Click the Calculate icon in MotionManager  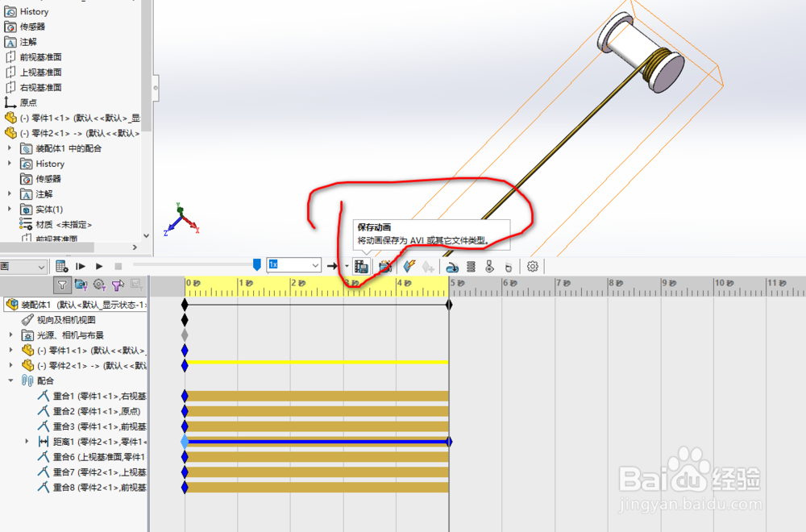point(63,266)
